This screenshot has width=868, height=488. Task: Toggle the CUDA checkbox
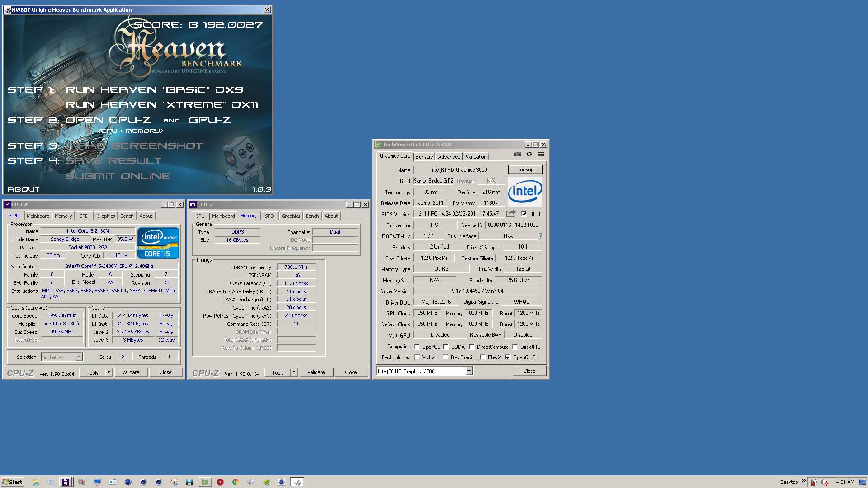point(446,347)
